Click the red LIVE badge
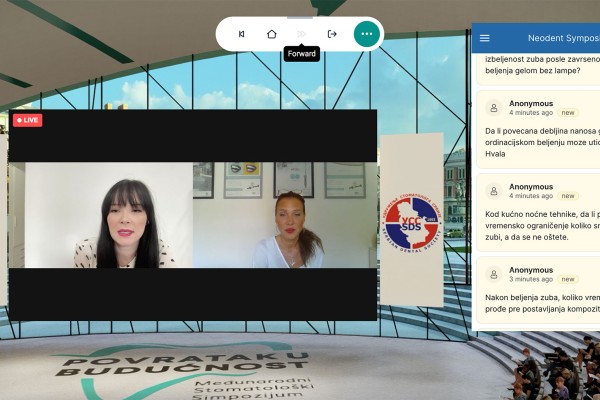 27,120
